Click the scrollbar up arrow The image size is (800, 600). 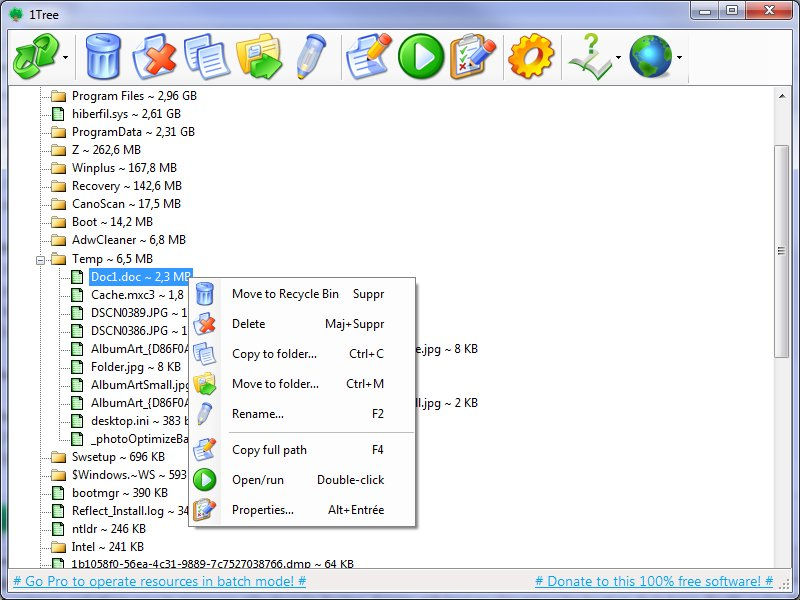(781, 96)
